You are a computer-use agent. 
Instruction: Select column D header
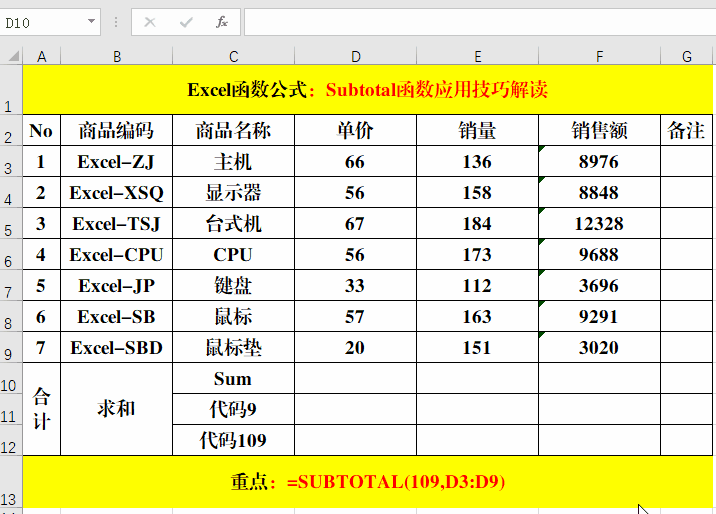355,57
